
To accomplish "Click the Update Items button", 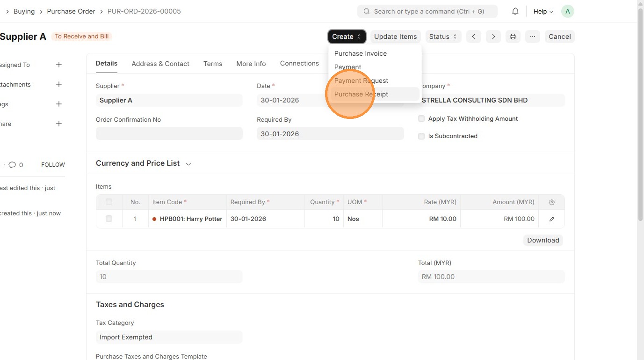I will (396, 37).
